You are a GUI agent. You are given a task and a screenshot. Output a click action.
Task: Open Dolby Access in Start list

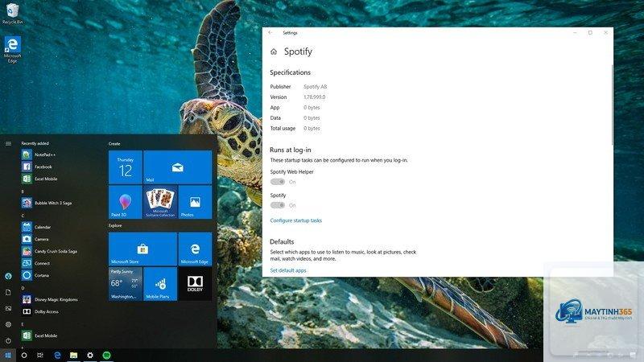(40, 311)
